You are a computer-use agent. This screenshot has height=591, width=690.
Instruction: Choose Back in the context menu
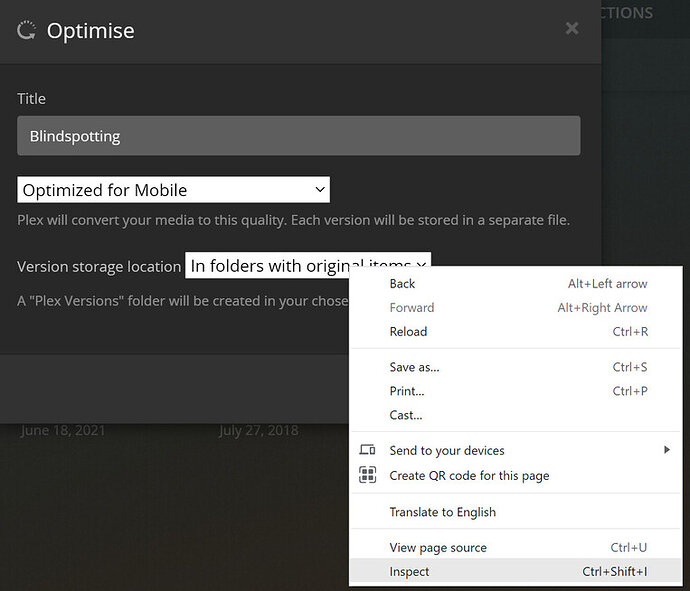click(x=516, y=284)
